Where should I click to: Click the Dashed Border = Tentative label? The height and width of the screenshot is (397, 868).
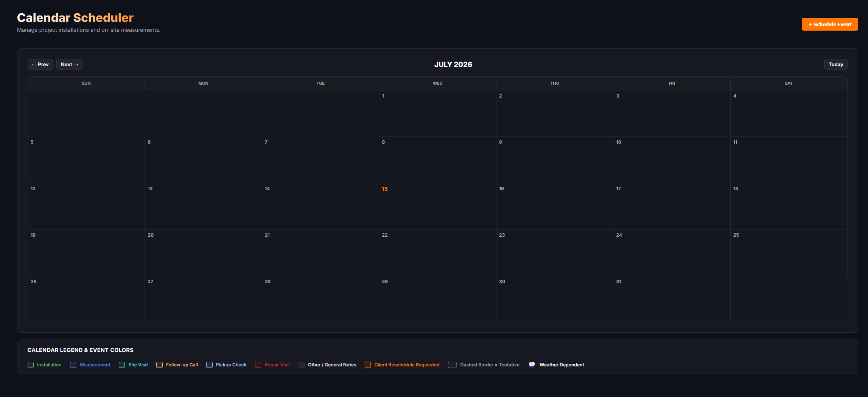click(x=490, y=365)
